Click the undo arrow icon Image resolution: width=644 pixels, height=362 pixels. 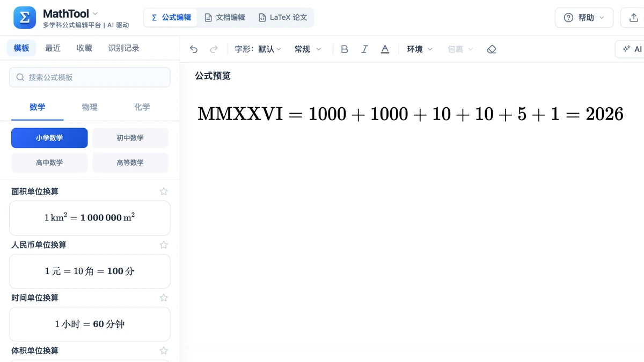coord(194,49)
